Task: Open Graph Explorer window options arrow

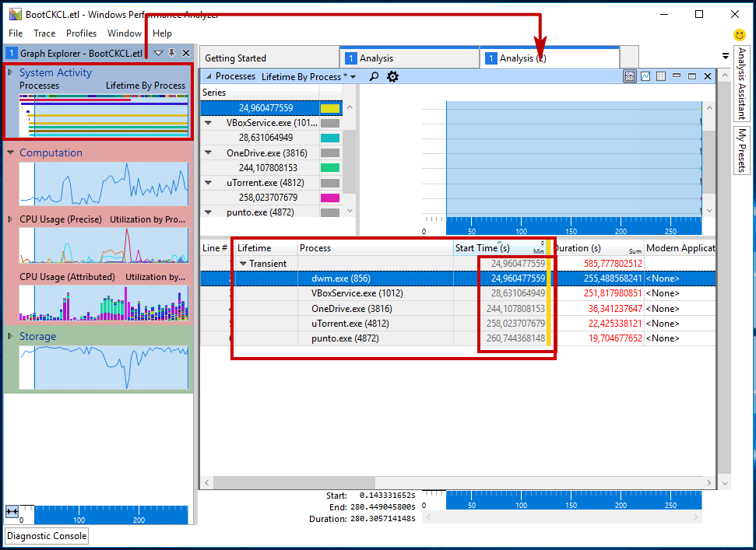Action: click(158, 53)
